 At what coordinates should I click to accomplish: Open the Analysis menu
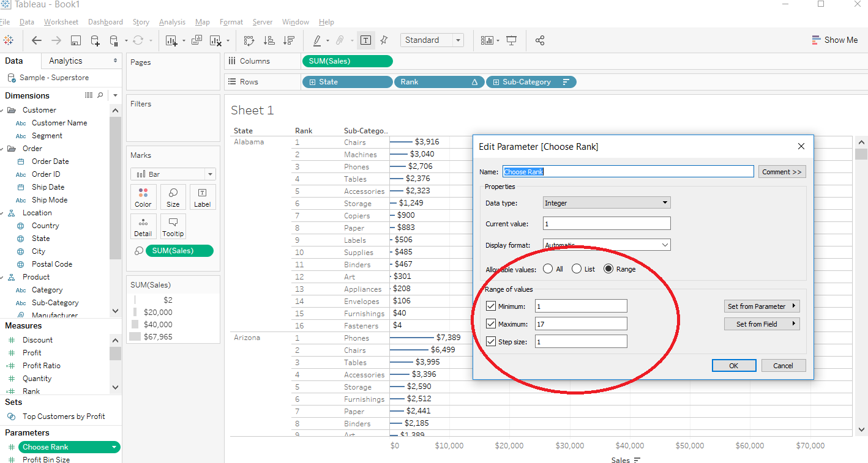pos(172,22)
